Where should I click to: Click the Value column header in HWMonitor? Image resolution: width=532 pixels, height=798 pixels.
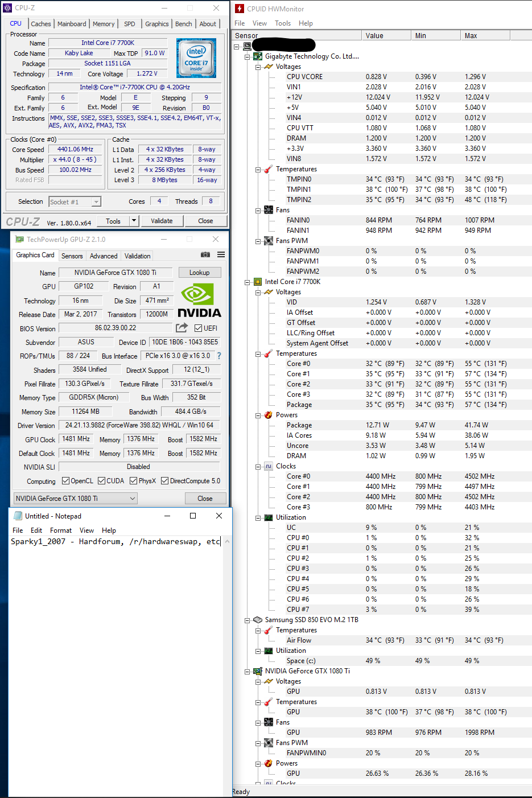(385, 35)
